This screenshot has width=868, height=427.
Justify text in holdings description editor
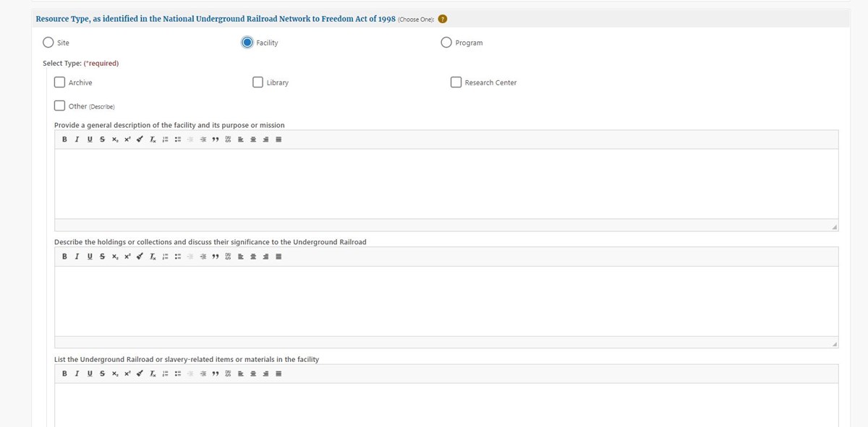click(x=278, y=256)
